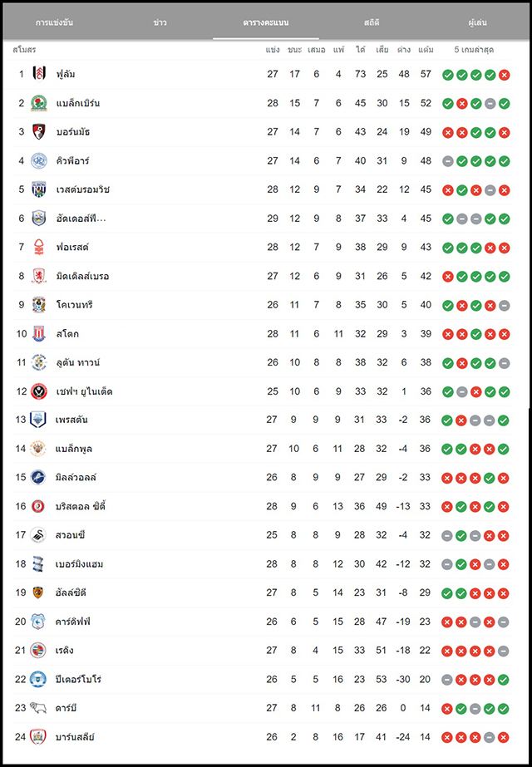Open the สถิติ tab
Screen dimensions: 532x767
click(x=372, y=22)
